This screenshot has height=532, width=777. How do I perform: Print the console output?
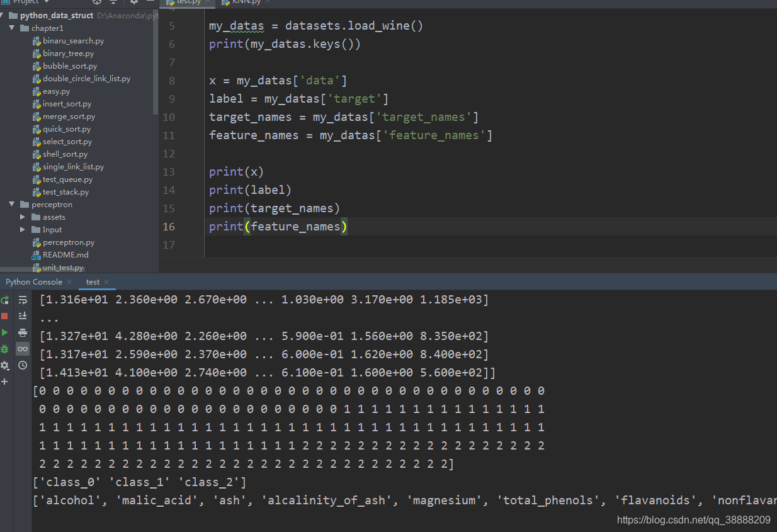(x=23, y=332)
